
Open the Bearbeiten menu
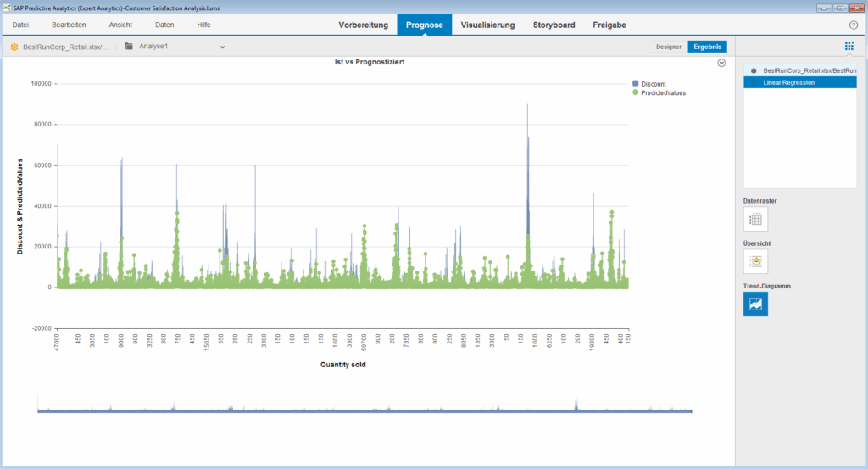point(69,25)
